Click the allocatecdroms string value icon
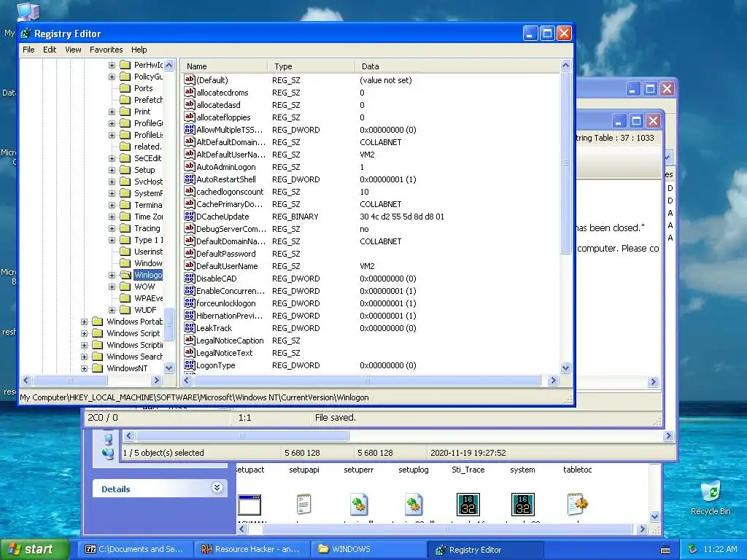 (190, 93)
